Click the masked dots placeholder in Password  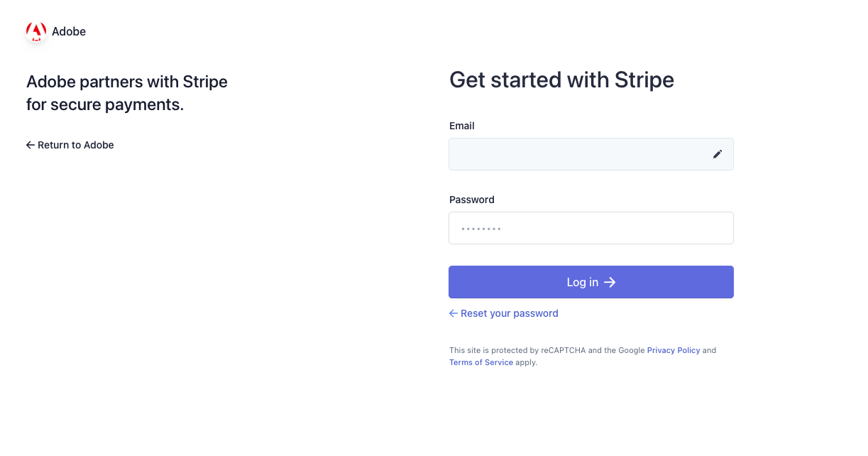481,229
